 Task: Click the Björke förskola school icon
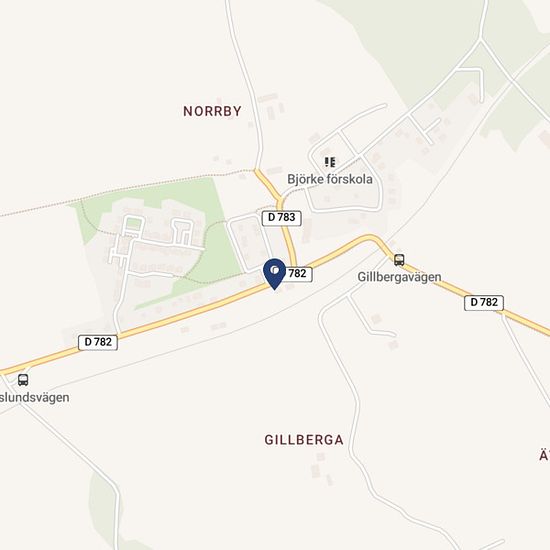point(330,162)
